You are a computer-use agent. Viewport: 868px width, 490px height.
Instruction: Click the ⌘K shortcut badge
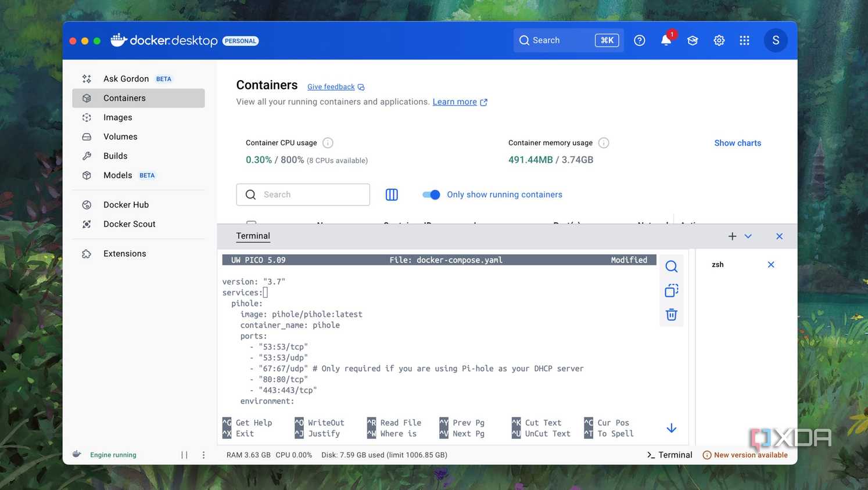607,40
